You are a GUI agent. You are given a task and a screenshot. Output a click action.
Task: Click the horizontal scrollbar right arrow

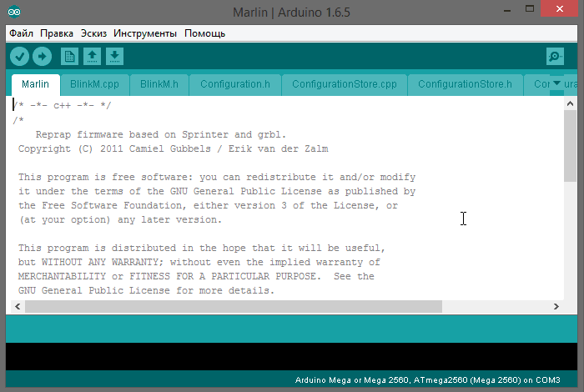click(x=556, y=306)
